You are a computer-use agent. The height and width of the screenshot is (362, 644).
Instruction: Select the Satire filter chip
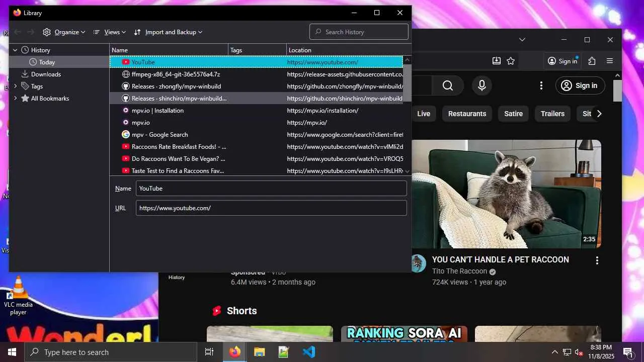513,114
